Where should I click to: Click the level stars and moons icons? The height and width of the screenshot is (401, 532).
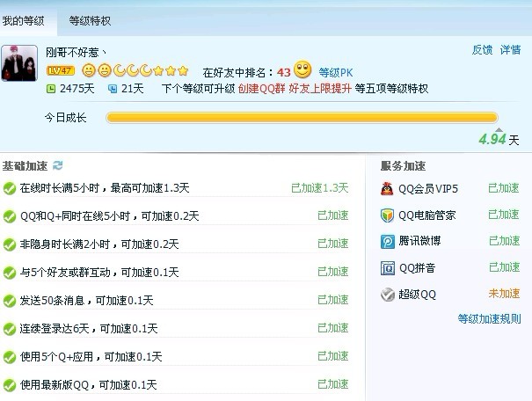pyautogui.click(x=135, y=70)
